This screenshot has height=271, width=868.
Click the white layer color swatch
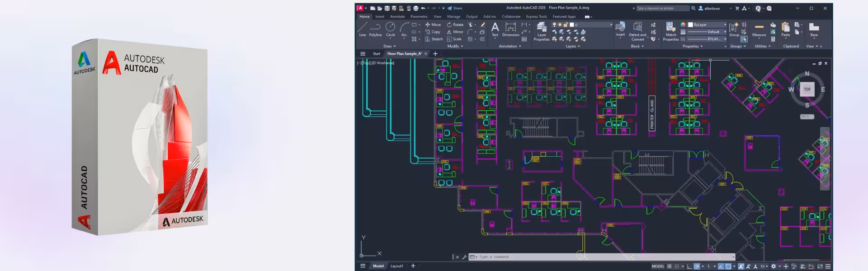tap(571, 25)
